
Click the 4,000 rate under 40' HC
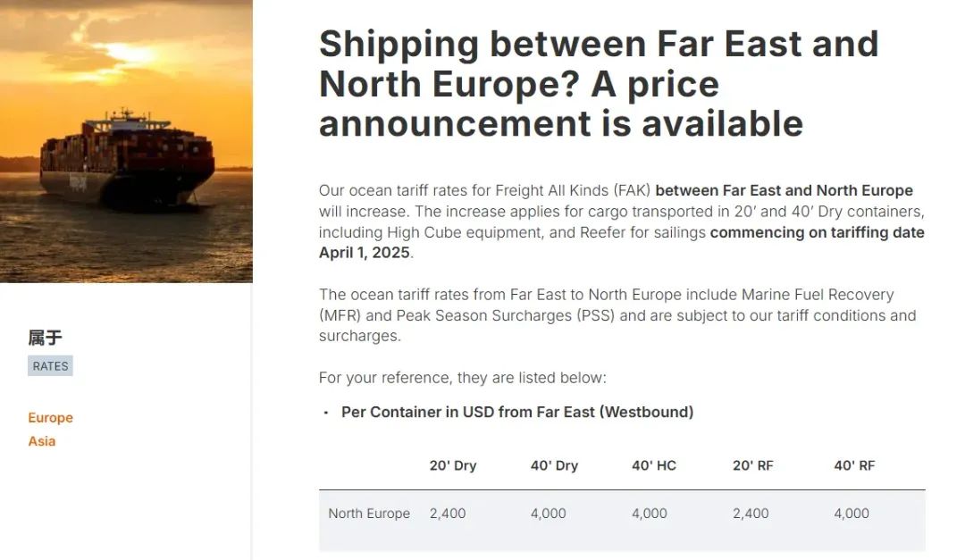pyautogui.click(x=650, y=514)
